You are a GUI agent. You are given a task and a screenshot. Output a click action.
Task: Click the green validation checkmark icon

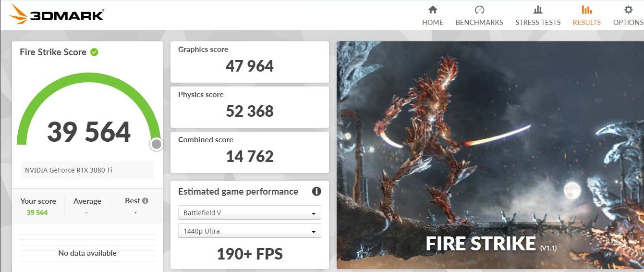coord(94,52)
